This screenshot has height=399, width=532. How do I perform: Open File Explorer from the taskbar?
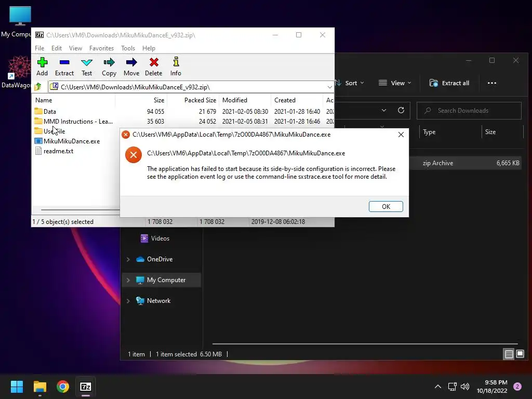click(x=39, y=387)
